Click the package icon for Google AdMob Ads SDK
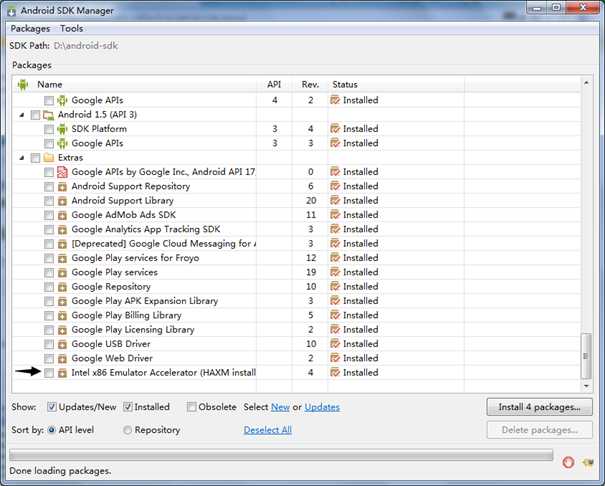This screenshot has height=486, width=605. coord(62,216)
